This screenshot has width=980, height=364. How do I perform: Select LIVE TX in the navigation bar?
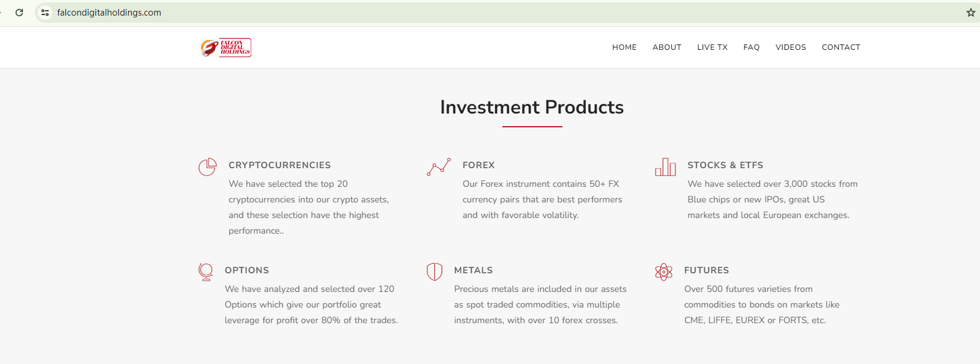click(x=712, y=47)
